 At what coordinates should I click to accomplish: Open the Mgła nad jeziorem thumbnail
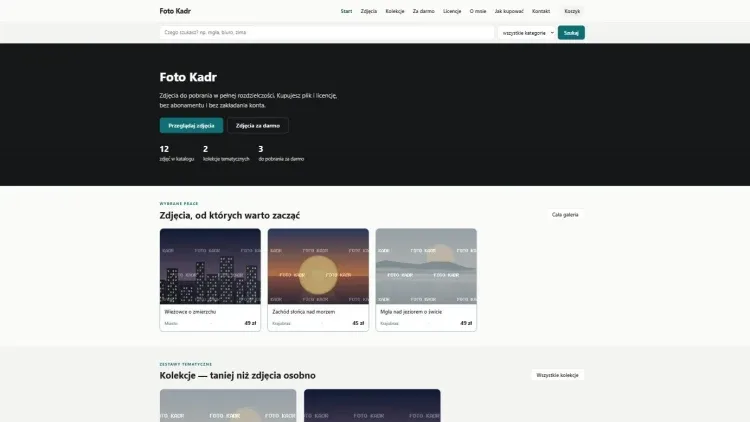point(426,266)
